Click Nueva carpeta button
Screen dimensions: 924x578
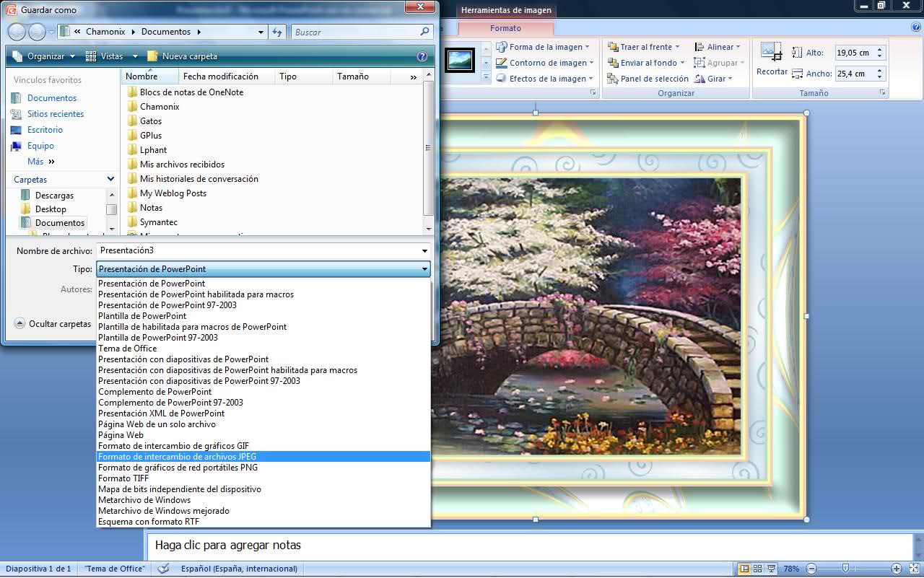point(182,56)
